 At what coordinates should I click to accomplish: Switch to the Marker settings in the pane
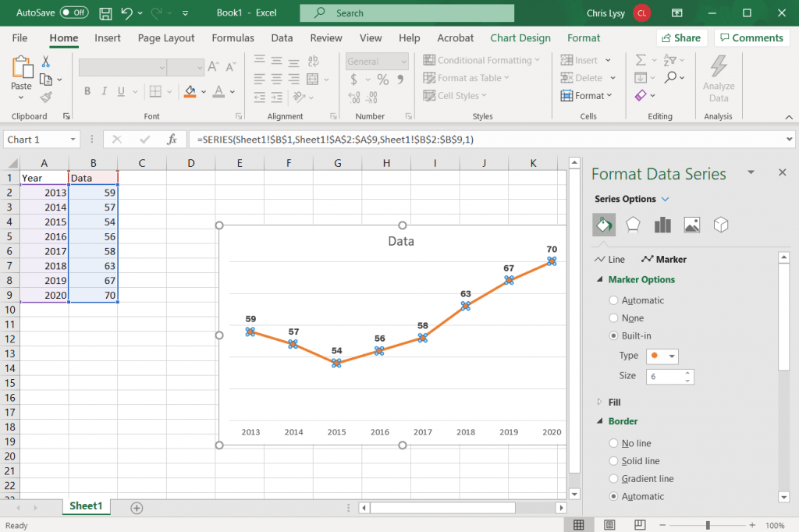point(664,258)
